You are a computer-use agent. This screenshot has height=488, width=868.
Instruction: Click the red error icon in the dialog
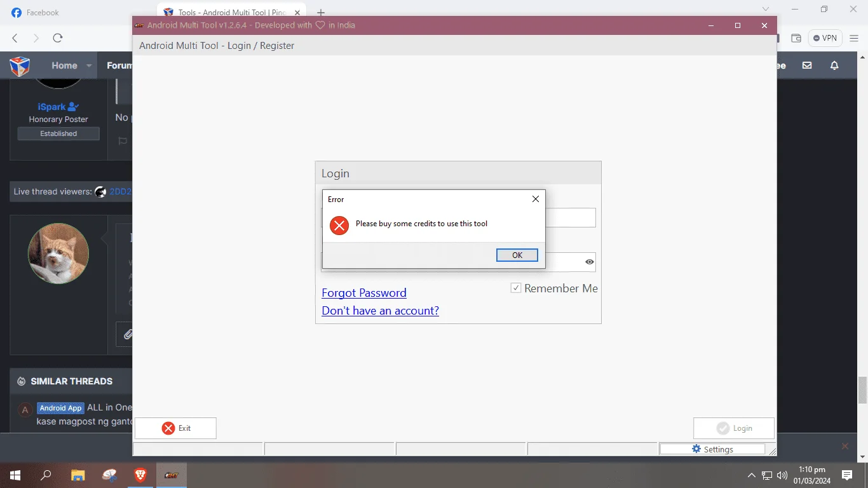(339, 225)
